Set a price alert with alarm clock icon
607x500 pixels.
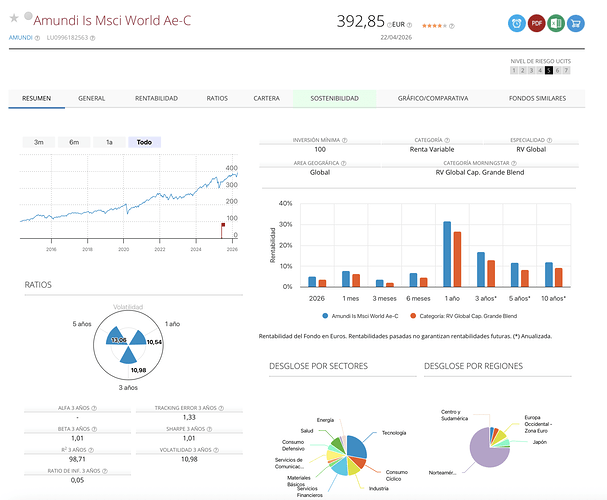pos(516,24)
